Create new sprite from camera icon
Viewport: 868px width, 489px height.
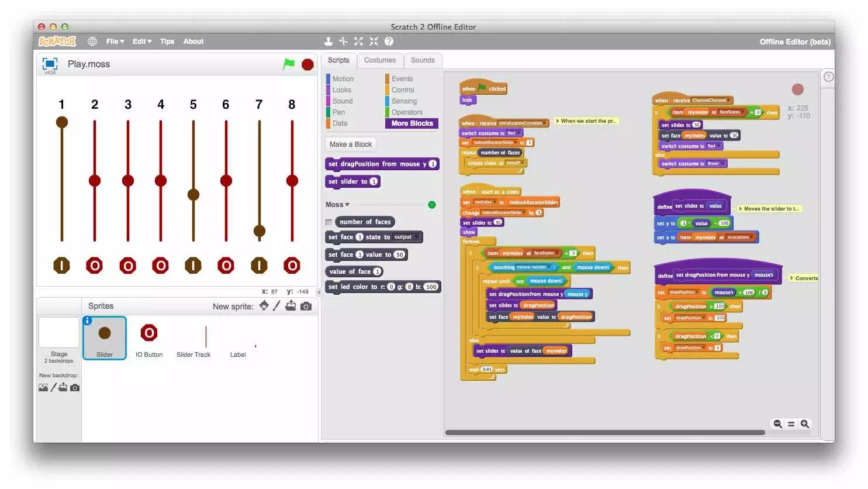306,306
